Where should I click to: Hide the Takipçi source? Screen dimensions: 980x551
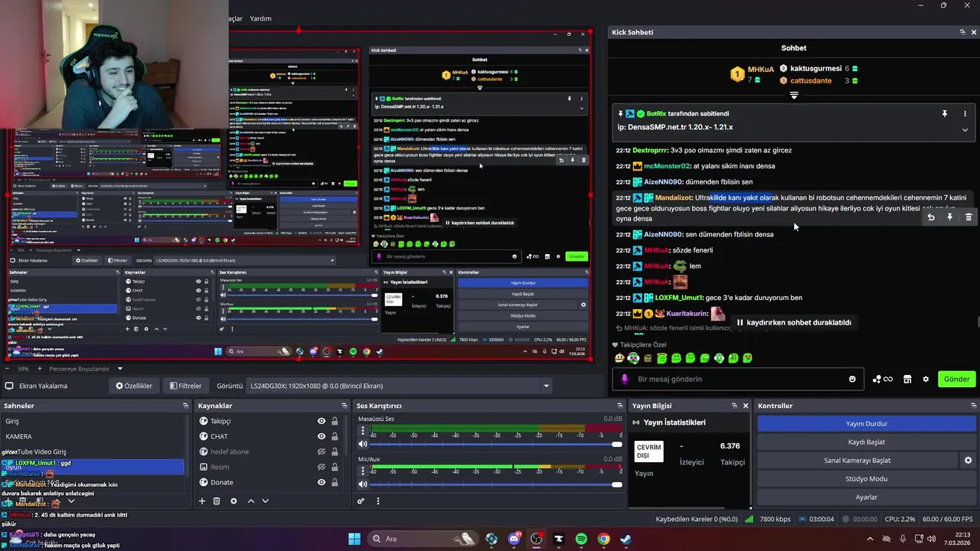[x=322, y=421]
